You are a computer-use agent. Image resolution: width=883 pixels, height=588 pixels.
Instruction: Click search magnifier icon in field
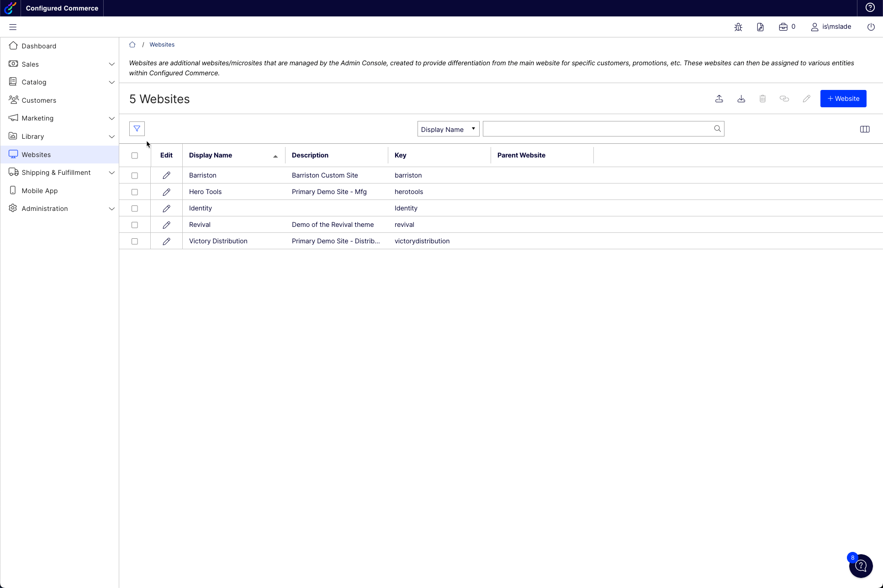pos(717,129)
